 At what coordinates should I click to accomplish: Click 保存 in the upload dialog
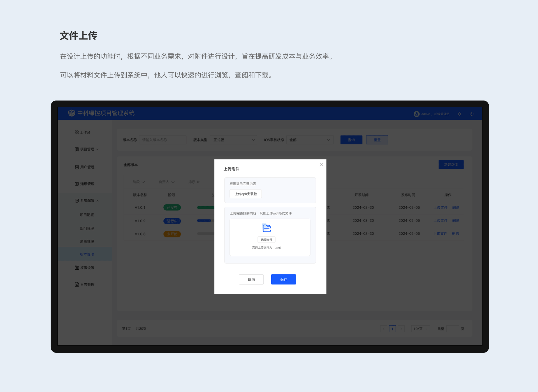[284, 279]
